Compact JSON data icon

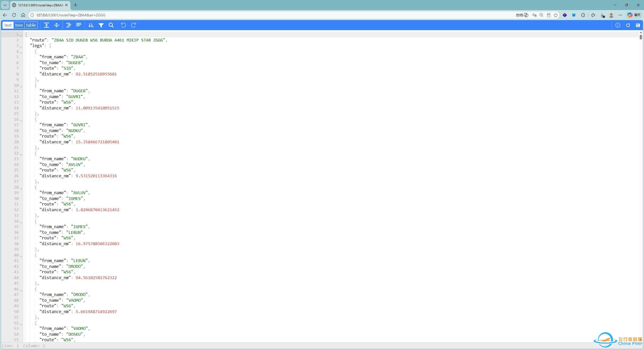79,25
